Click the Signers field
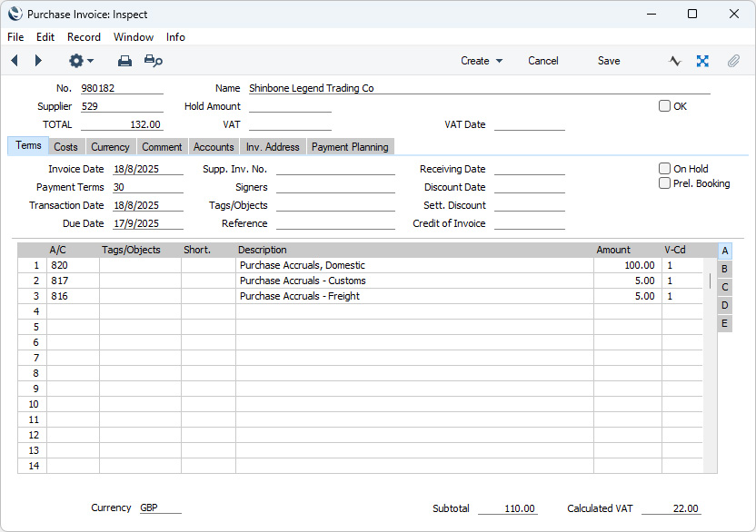The width and height of the screenshot is (756, 532). click(335, 187)
